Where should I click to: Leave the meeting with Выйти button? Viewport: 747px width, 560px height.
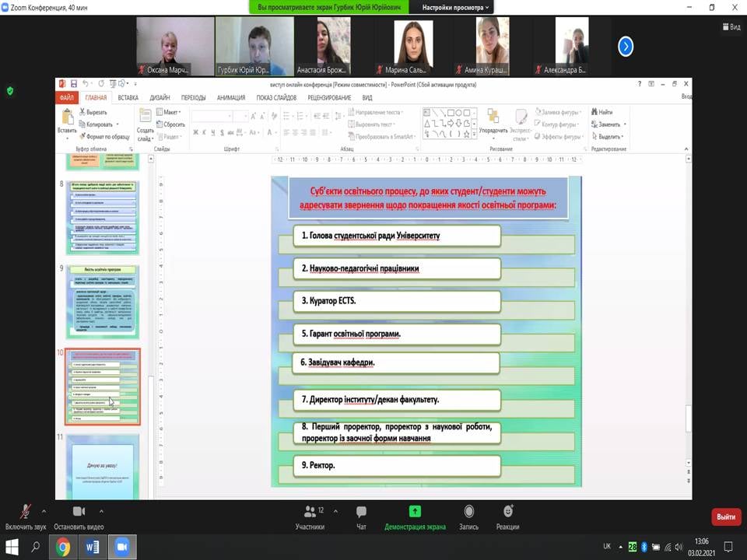pos(725,516)
